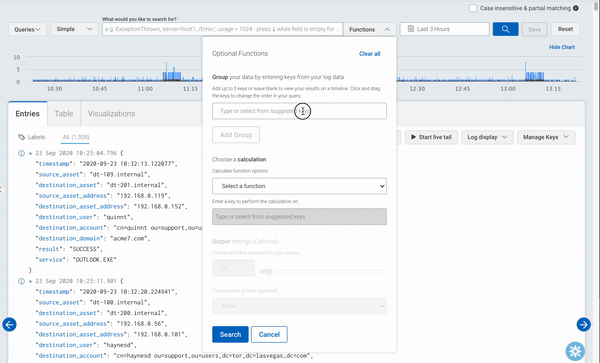The height and width of the screenshot is (363, 600).
Task: Click the calendar icon in time range field
Action: click(x=411, y=29)
